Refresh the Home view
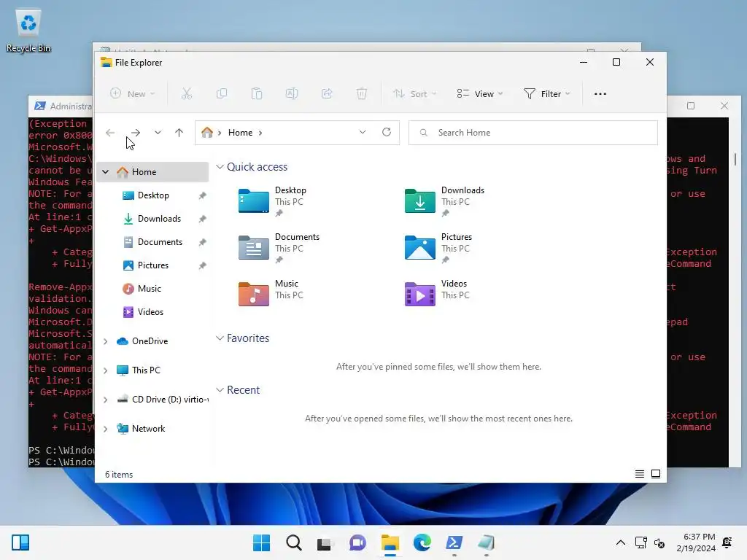This screenshot has height=560, width=747. pyautogui.click(x=387, y=133)
